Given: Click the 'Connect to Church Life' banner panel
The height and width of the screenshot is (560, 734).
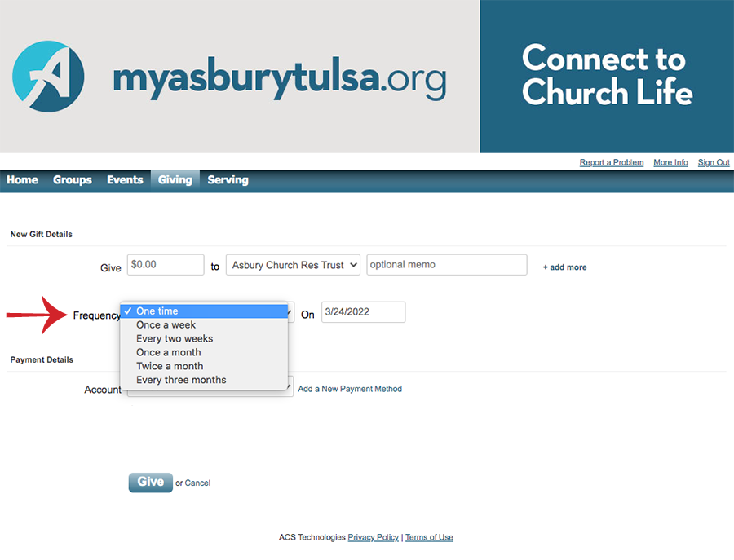Looking at the screenshot, I should [x=607, y=77].
